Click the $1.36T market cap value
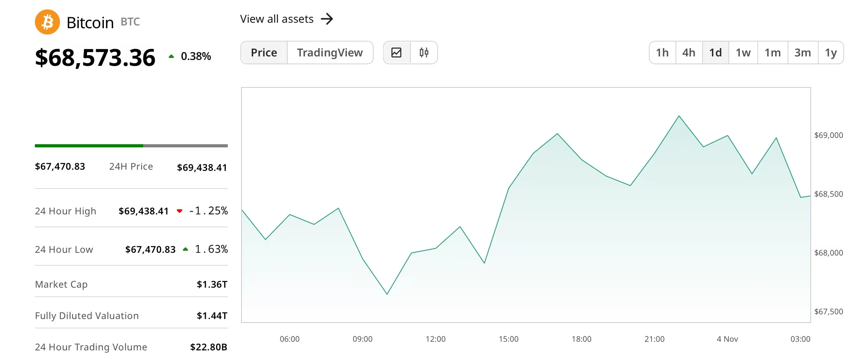The image size is (868, 359). coord(212,285)
